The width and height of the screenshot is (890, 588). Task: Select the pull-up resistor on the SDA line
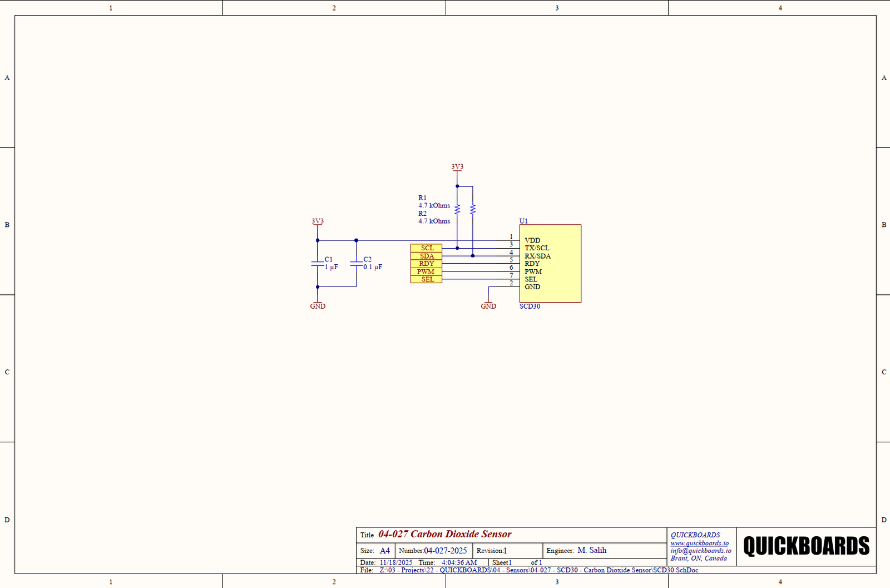click(473, 210)
